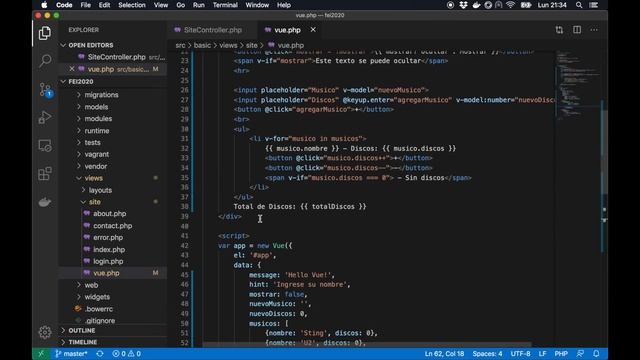Open the Docker view icon
640x360 pixels.
click(45, 202)
